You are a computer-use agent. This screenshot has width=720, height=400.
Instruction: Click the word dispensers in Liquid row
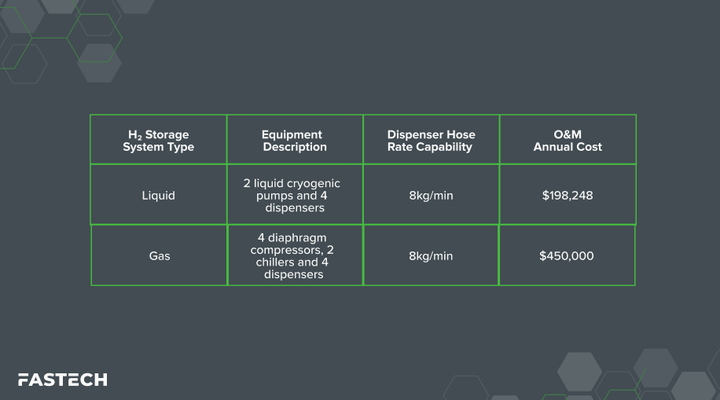pos(295,208)
